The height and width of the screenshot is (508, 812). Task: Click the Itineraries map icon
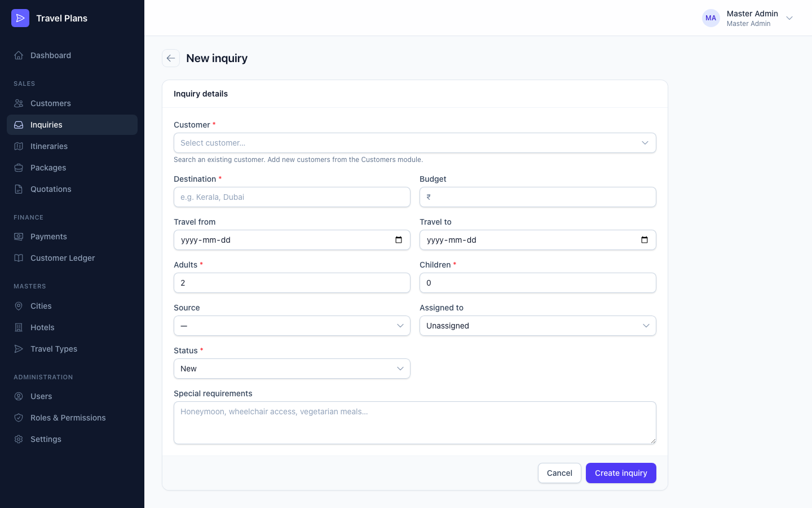pyautogui.click(x=19, y=146)
